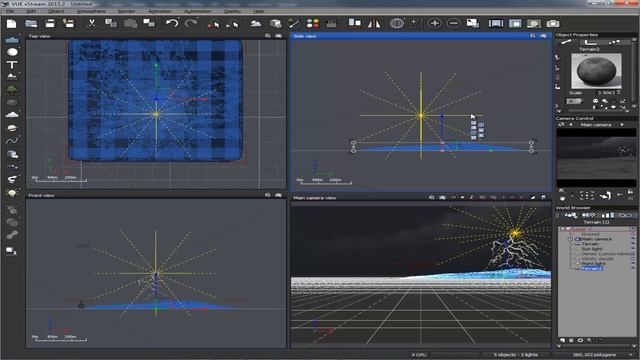Toggle visibility of the Main camera row
The image size is (640, 360).
coord(633,239)
